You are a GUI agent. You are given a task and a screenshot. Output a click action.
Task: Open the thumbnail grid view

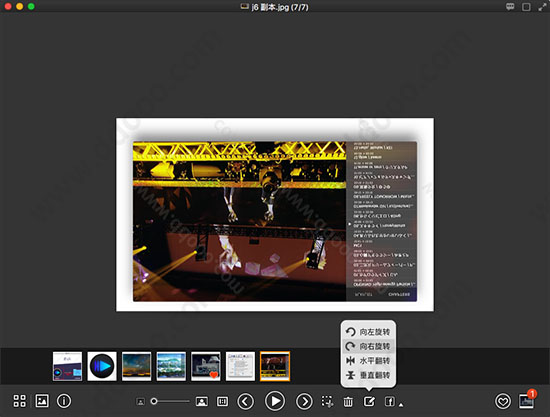pyautogui.click(x=19, y=401)
